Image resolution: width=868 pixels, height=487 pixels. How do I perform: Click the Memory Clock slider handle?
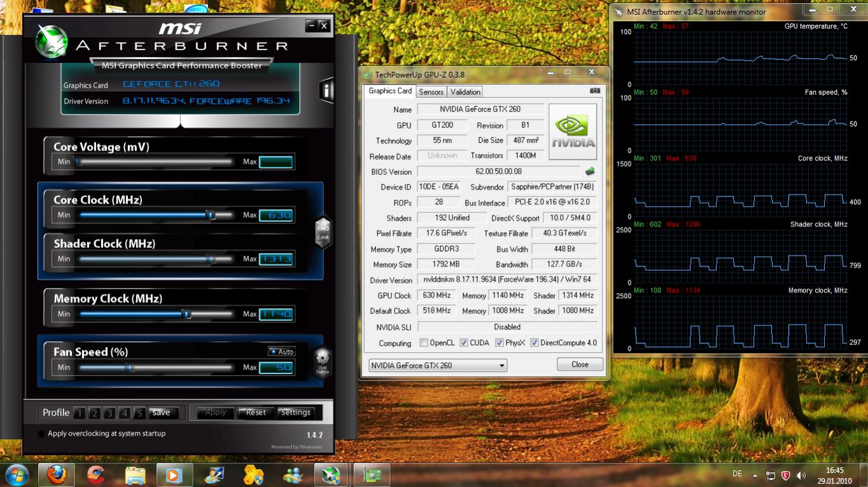click(186, 313)
